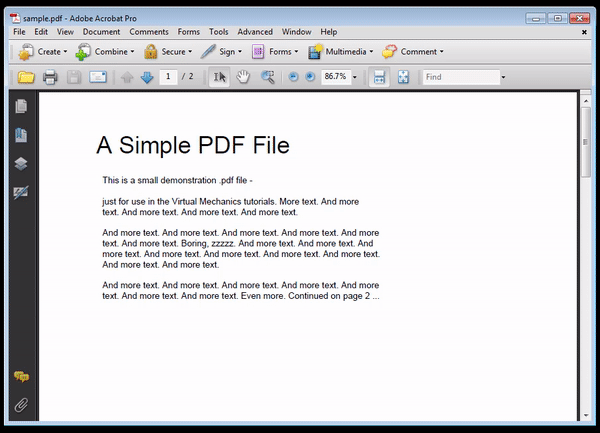Click the Print icon
This screenshot has width=600, height=433.
tap(50, 77)
